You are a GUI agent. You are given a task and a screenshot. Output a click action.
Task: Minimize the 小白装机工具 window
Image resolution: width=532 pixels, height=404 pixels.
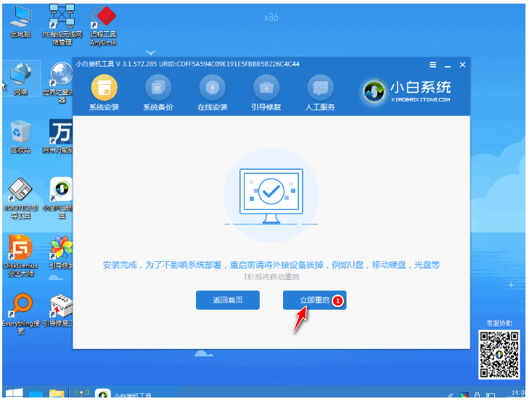coord(448,65)
